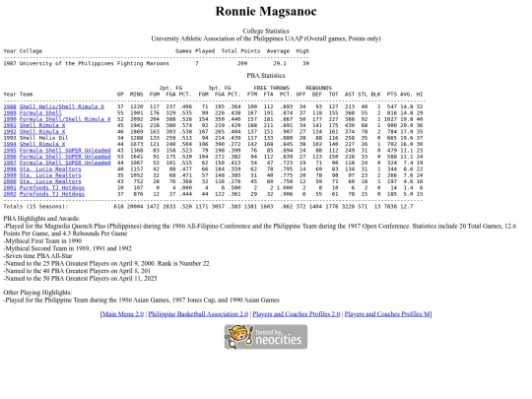532x399 pixels.
Task: Open the 1994 season link
Action: tap(10, 144)
